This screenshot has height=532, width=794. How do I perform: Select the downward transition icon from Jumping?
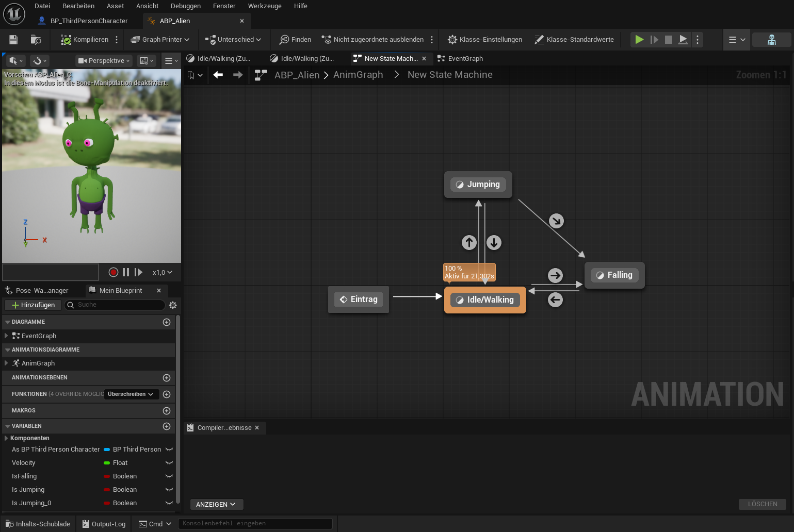(x=494, y=242)
